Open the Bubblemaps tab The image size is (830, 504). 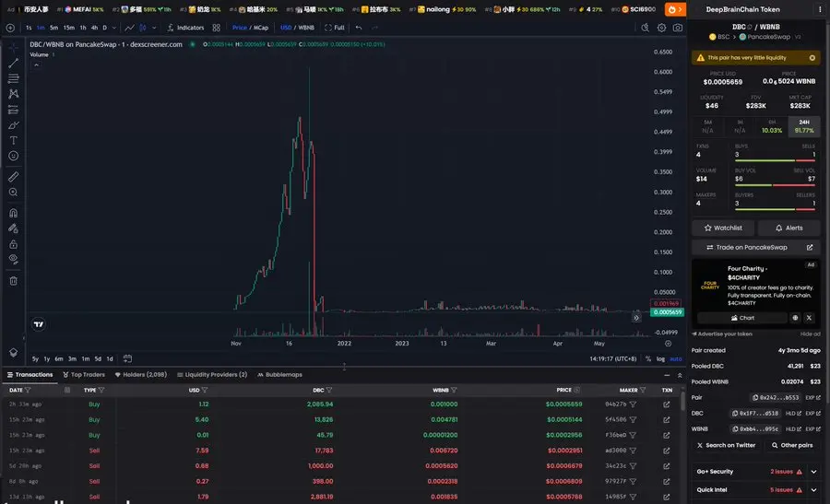(279, 374)
